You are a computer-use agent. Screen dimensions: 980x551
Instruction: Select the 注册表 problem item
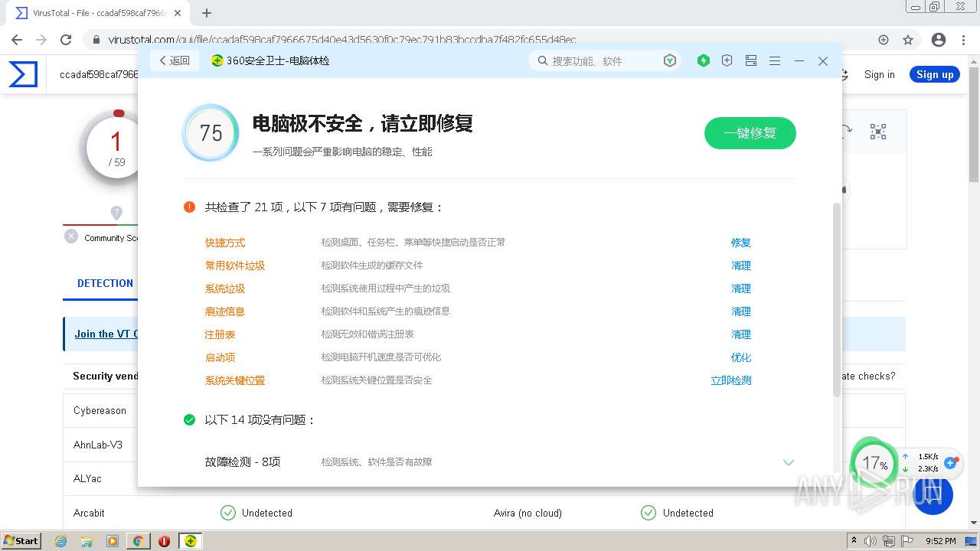click(220, 334)
